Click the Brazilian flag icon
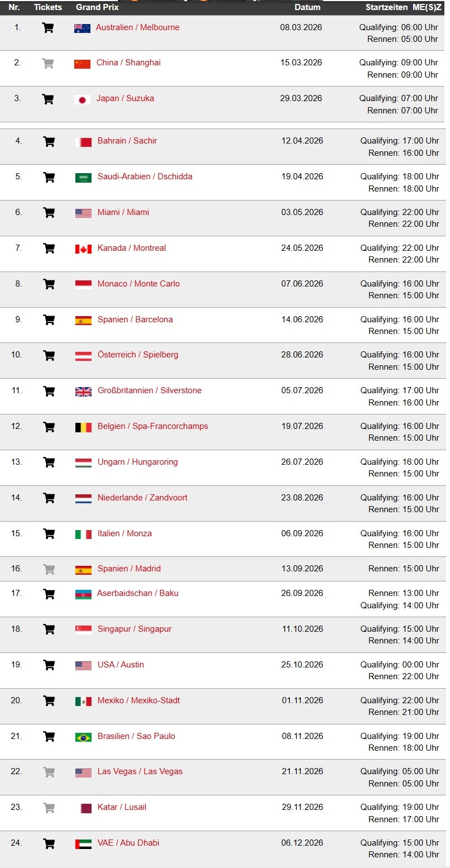Viewport: 450px width, 868px height. coord(83,737)
